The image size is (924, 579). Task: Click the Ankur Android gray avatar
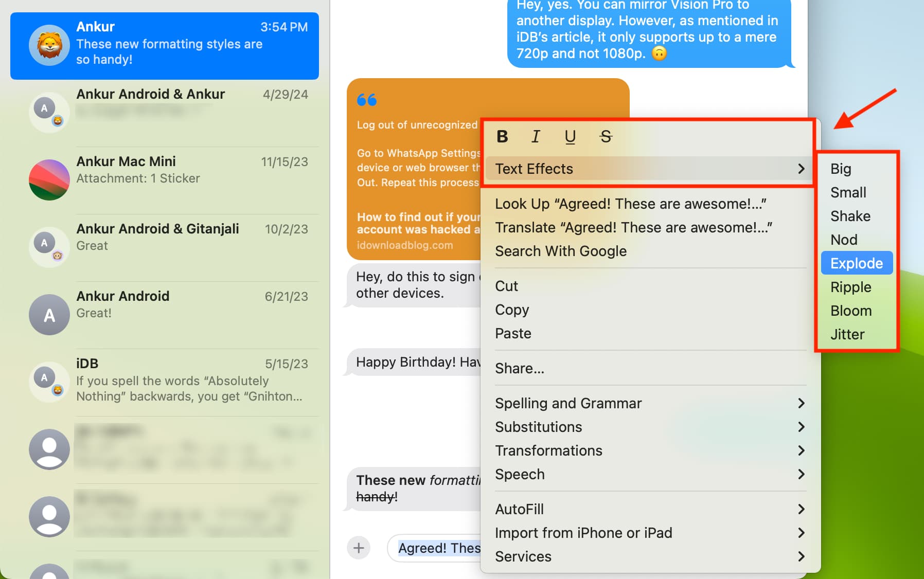49,315
